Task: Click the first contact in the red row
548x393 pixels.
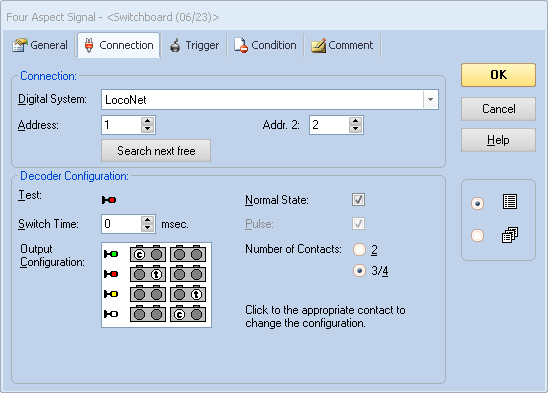Action: pos(139,274)
